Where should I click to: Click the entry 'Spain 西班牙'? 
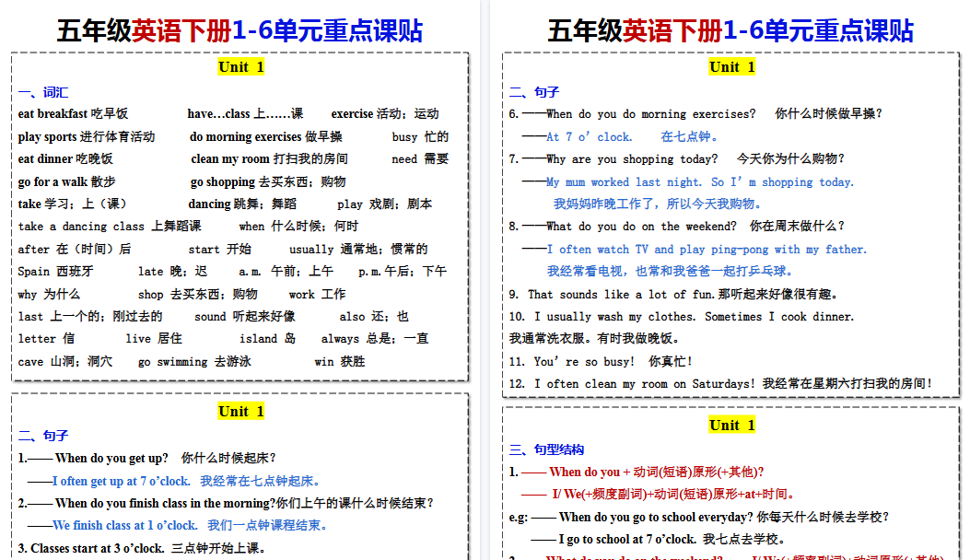pos(55,272)
